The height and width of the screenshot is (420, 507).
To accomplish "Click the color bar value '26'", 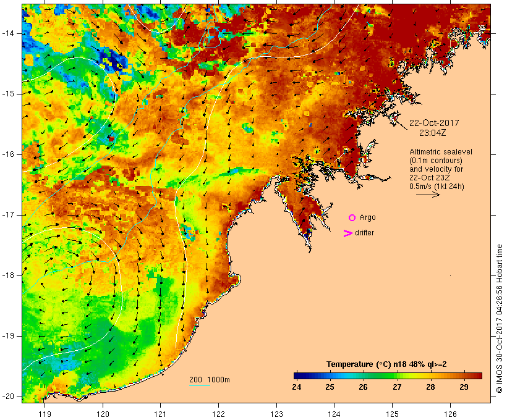I will 363,387.
